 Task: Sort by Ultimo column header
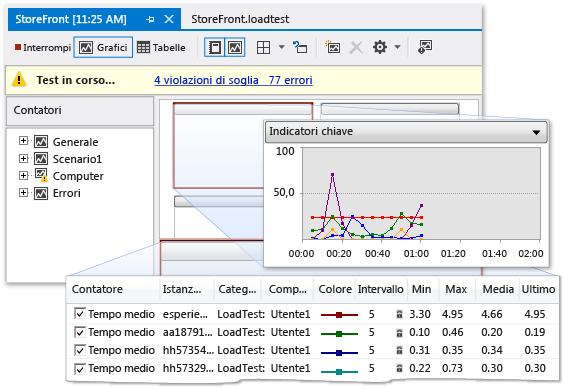tap(538, 289)
